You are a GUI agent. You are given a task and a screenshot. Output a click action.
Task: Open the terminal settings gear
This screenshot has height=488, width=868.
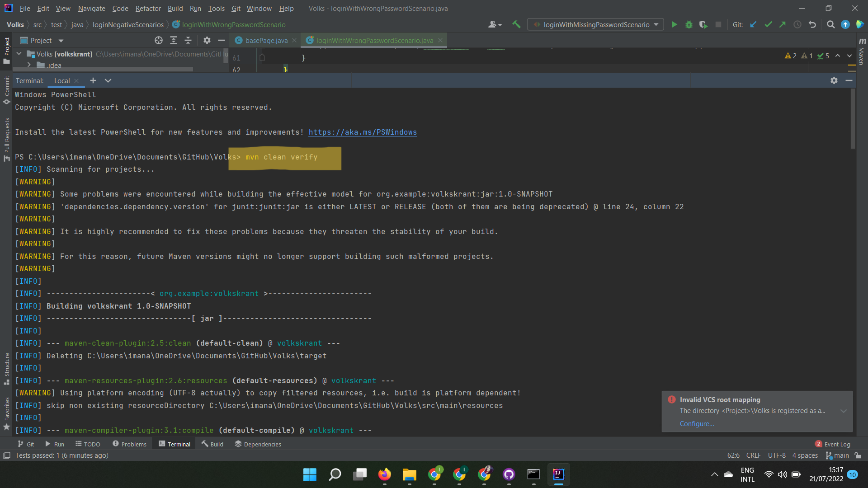(834, 81)
